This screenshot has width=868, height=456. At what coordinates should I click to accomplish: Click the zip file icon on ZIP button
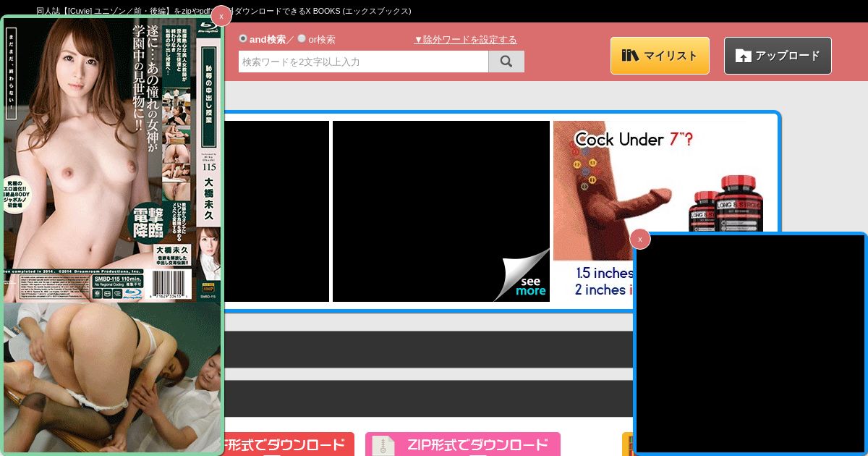click(x=383, y=445)
